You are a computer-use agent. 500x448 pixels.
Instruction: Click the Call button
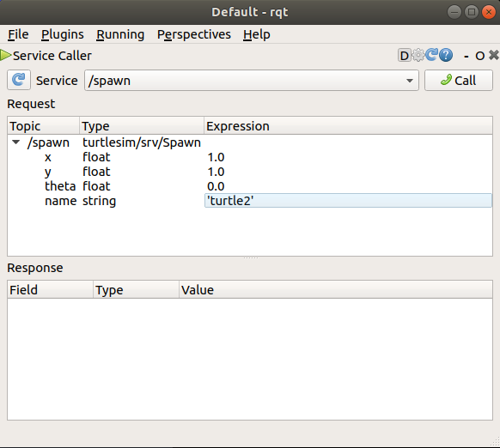[x=458, y=81]
